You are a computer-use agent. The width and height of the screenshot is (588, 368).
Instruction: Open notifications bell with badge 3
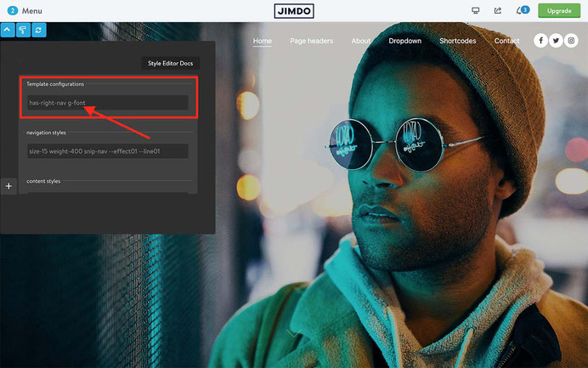[x=523, y=10]
